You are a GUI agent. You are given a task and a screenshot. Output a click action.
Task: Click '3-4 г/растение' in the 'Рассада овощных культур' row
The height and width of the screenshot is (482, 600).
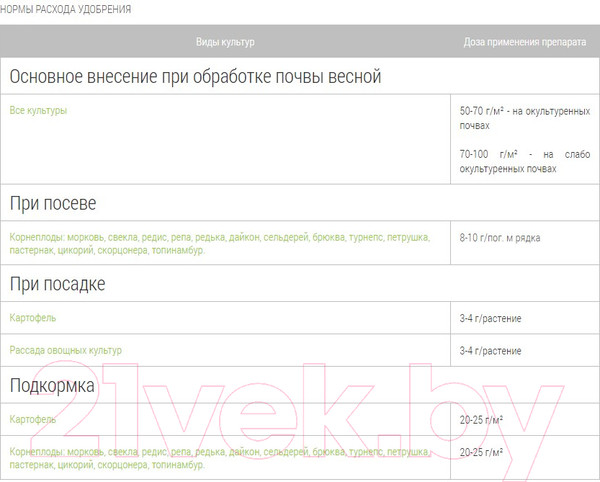point(490,351)
